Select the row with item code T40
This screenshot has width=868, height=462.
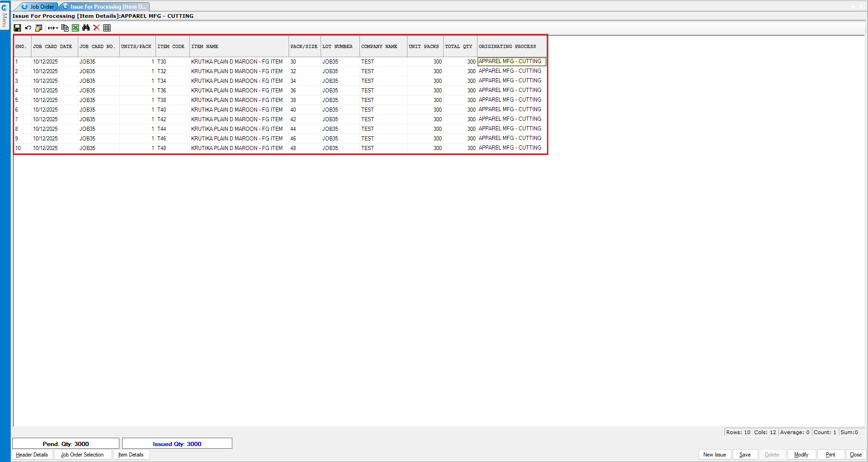point(162,110)
